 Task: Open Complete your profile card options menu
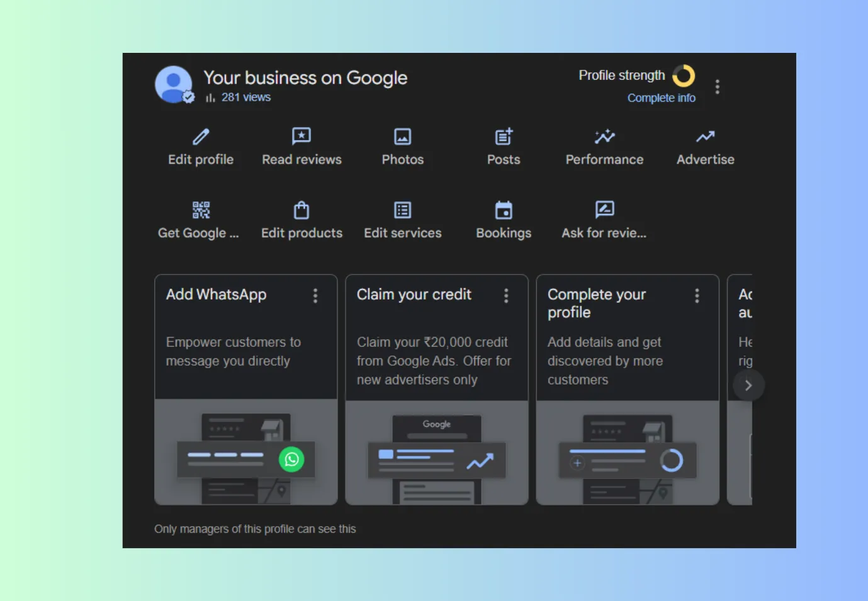[x=697, y=296]
